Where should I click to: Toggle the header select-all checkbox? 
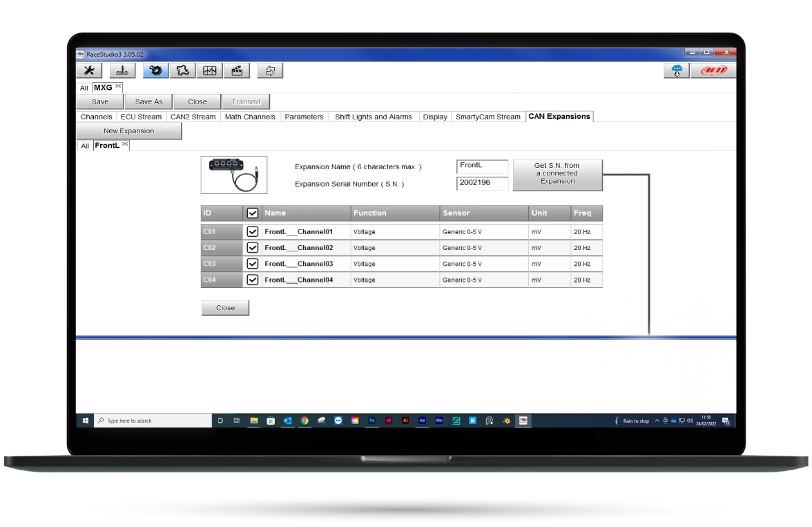point(253,213)
